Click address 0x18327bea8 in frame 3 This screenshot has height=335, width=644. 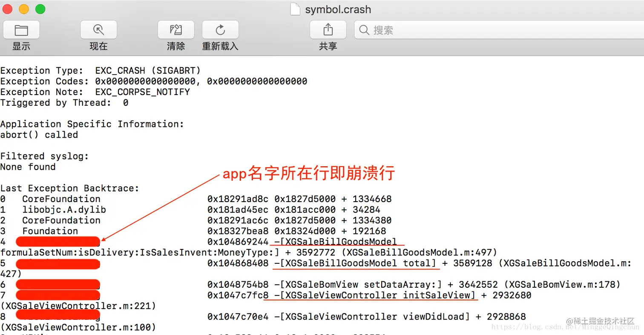point(238,231)
